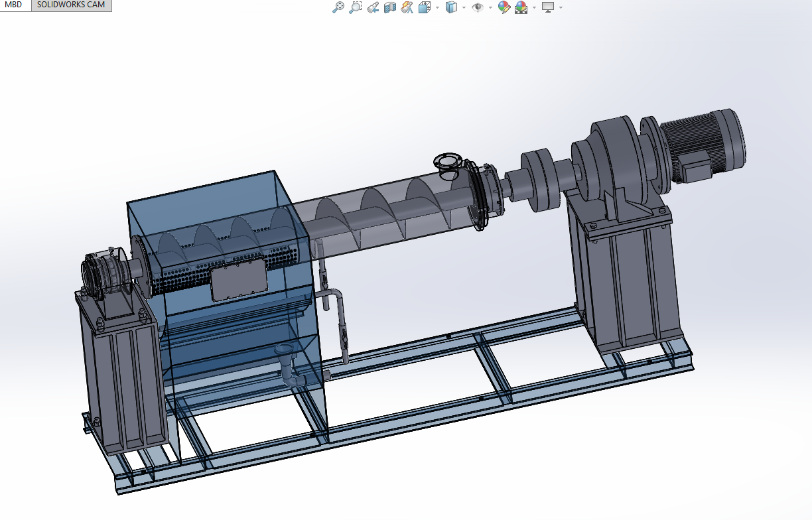Click the View Orientation cube icon

pyautogui.click(x=425, y=7)
